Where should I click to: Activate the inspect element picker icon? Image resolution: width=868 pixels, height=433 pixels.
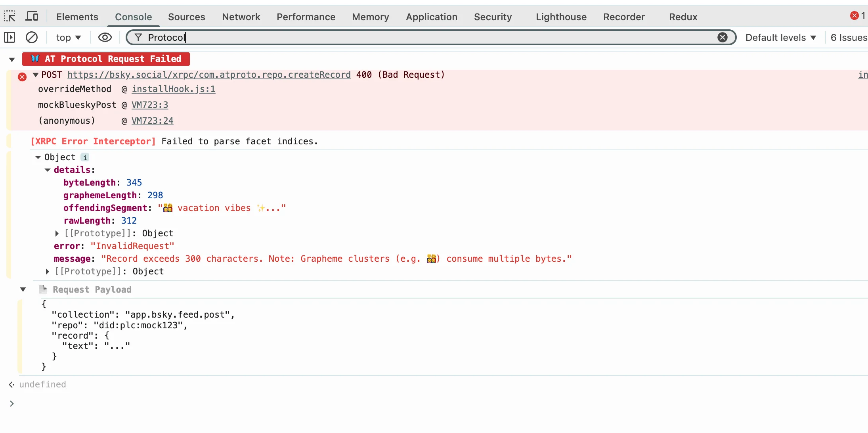click(x=10, y=16)
